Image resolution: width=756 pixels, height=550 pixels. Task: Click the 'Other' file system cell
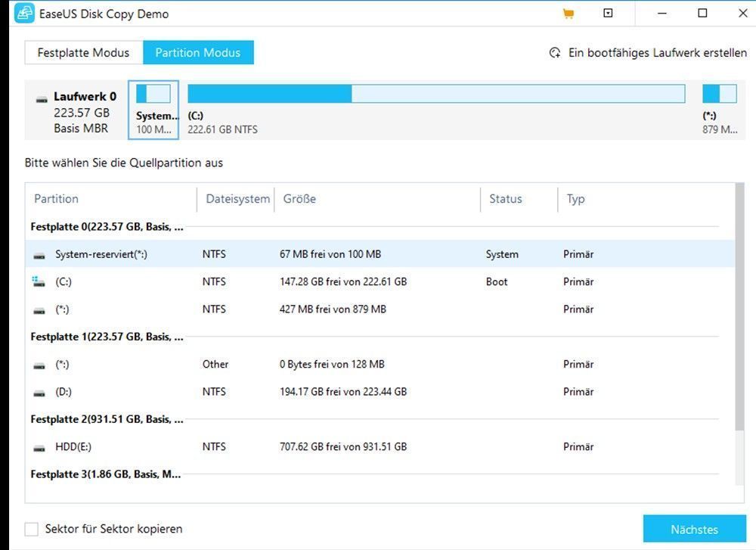pyautogui.click(x=215, y=364)
